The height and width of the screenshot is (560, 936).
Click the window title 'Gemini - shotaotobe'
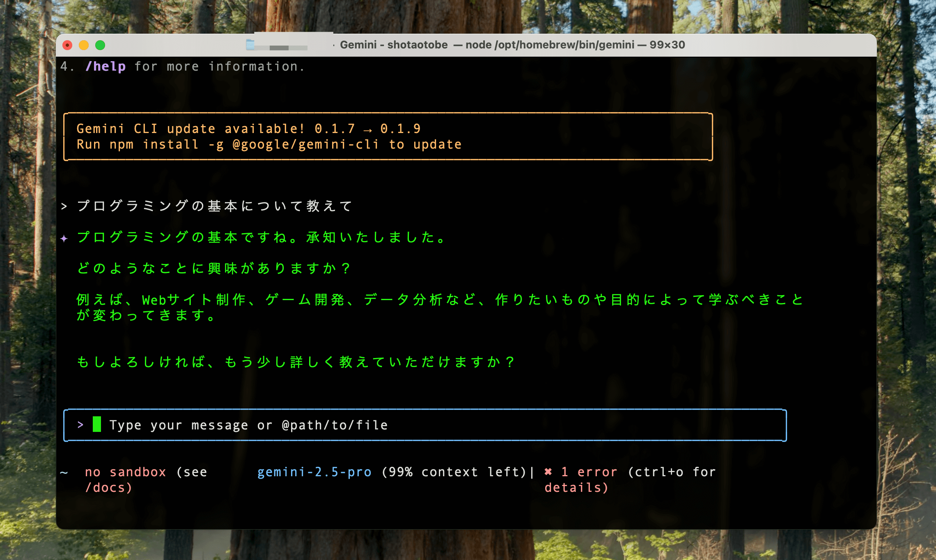(x=393, y=45)
